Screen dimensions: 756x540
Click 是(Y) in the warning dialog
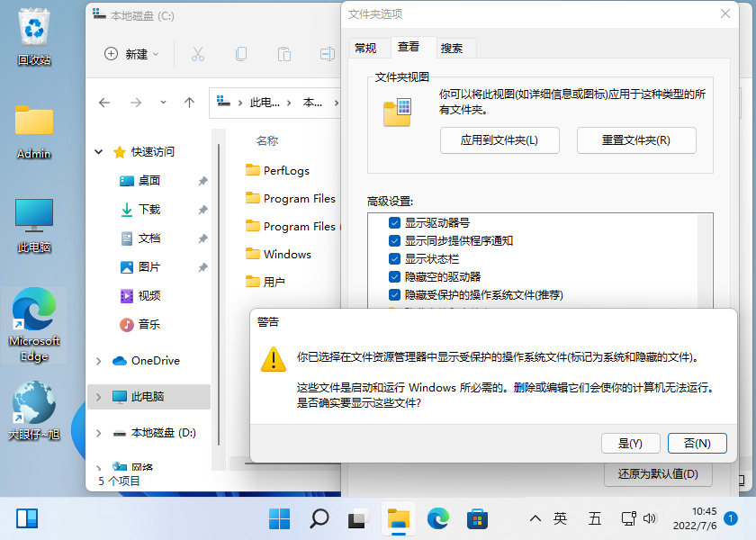631,443
